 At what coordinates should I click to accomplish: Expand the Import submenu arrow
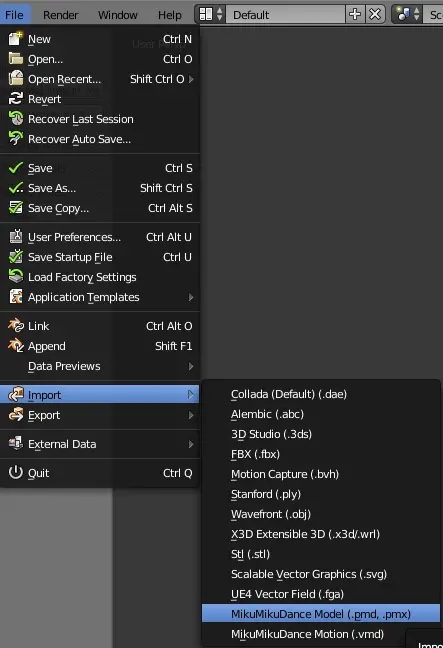coord(191,395)
